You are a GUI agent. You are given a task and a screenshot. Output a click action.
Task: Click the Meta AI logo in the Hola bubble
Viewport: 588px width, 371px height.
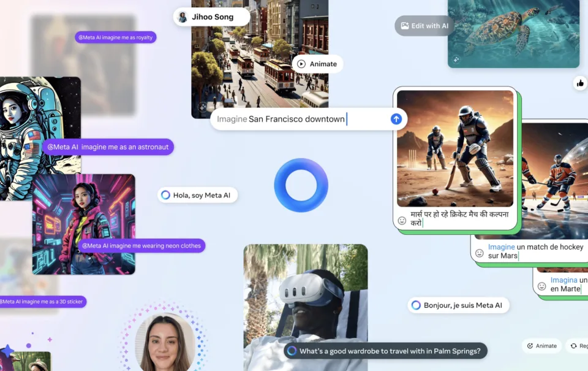click(165, 194)
